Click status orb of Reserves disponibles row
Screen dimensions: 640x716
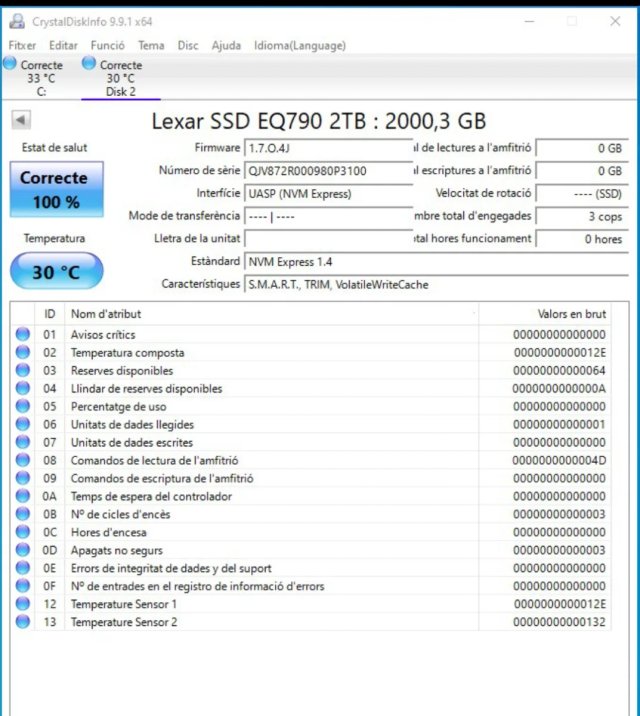point(23,370)
